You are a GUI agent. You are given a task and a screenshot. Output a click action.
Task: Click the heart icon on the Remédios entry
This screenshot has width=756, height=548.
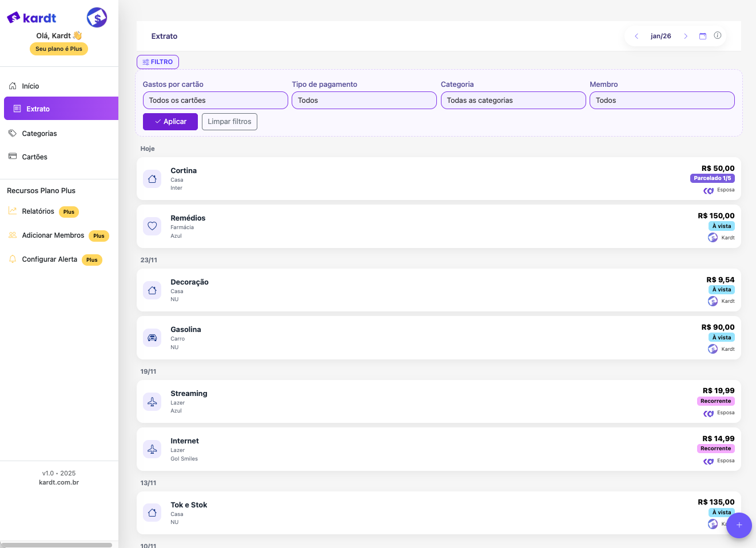coord(152,226)
